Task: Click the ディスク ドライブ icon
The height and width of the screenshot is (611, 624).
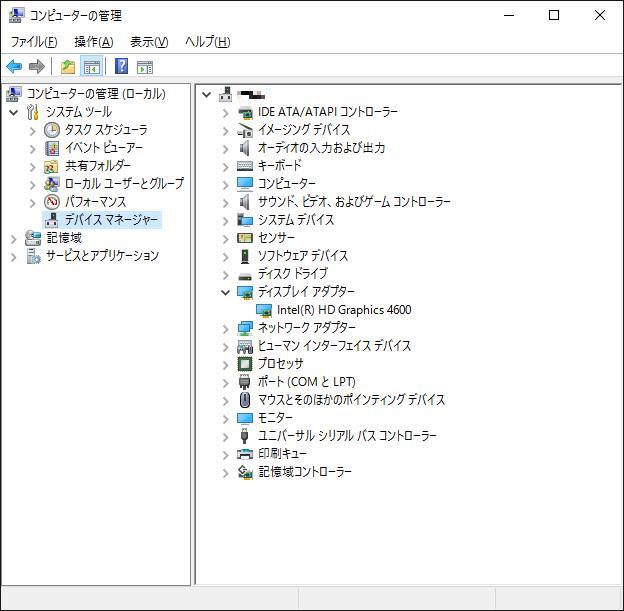Action: [x=245, y=275]
